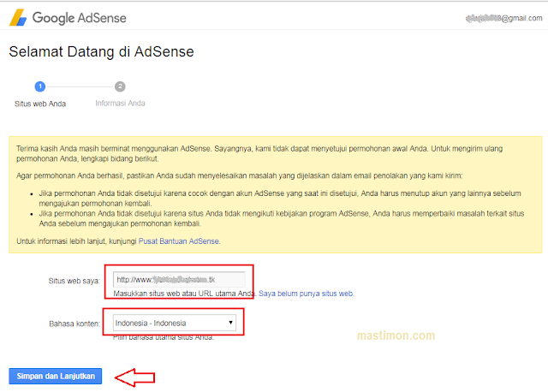Click the Saya belum punya situs web link
548x392 pixels.
(x=306, y=294)
